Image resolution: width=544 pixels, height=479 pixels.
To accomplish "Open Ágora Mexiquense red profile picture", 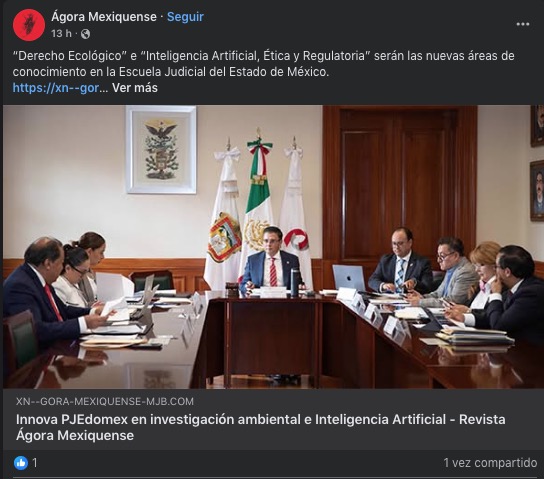I will [x=29, y=25].
